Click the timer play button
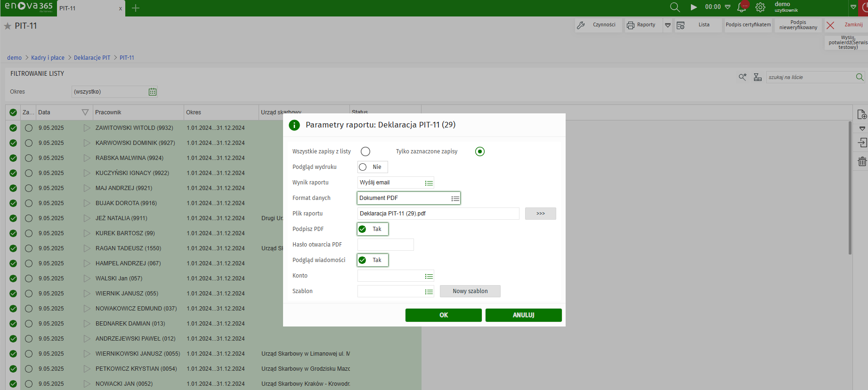This screenshot has height=390, width=868. click(x=694, y=7)
